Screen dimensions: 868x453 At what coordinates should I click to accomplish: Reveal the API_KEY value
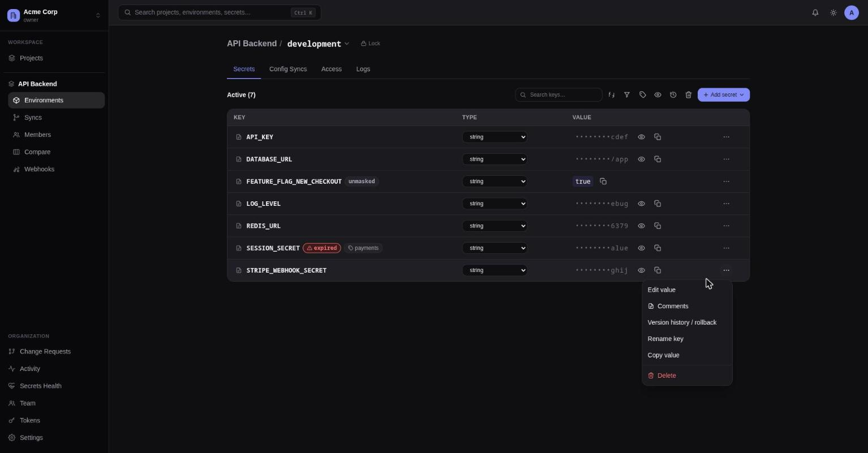[x=641, y=137]
